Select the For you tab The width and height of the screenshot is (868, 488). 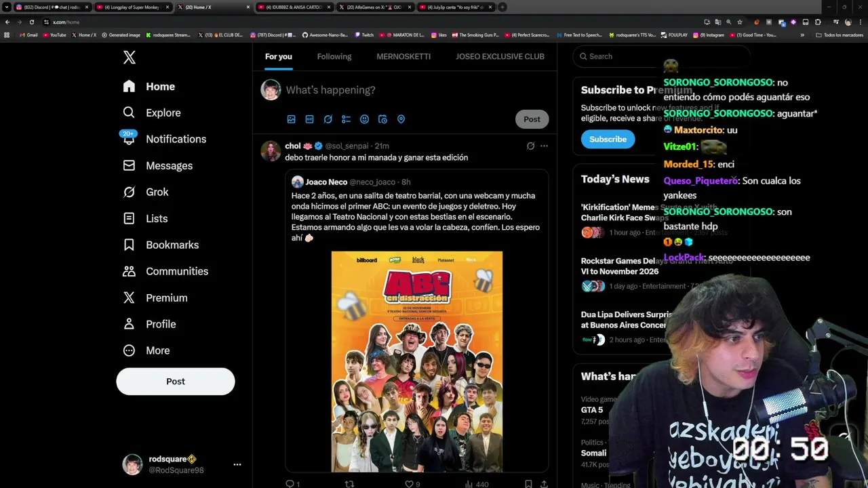[279, 56]
